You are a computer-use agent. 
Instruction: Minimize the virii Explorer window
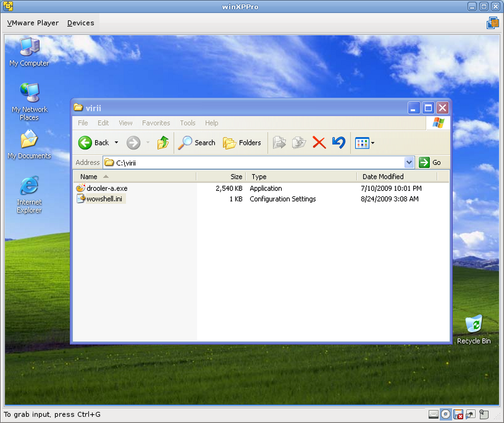[414, 108]
